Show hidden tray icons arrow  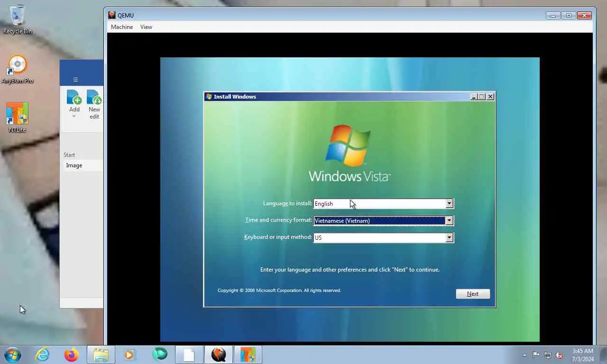point(524,355)
